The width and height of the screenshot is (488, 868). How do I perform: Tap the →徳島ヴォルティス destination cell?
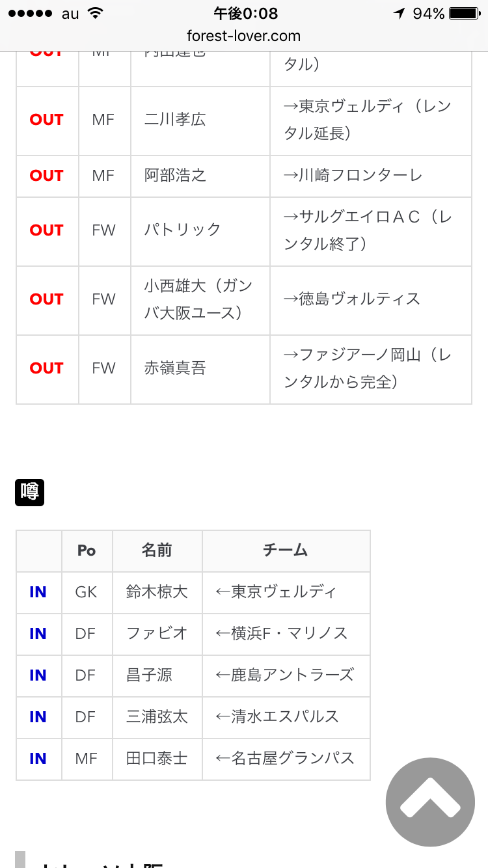[352, 299]
